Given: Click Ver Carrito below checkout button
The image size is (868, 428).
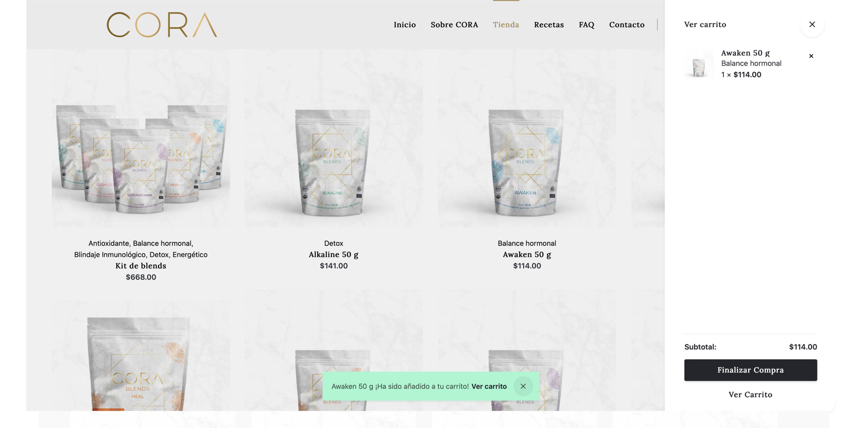Looking at the screenshot, I should click(750, 394).
